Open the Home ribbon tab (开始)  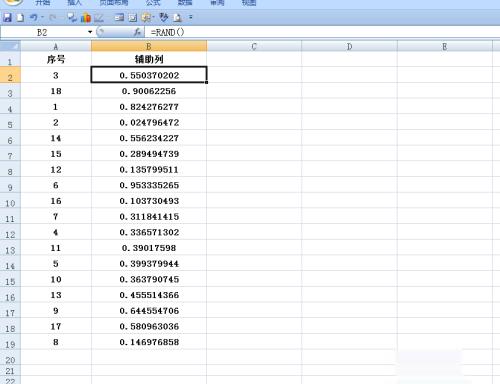click(43, 3)
